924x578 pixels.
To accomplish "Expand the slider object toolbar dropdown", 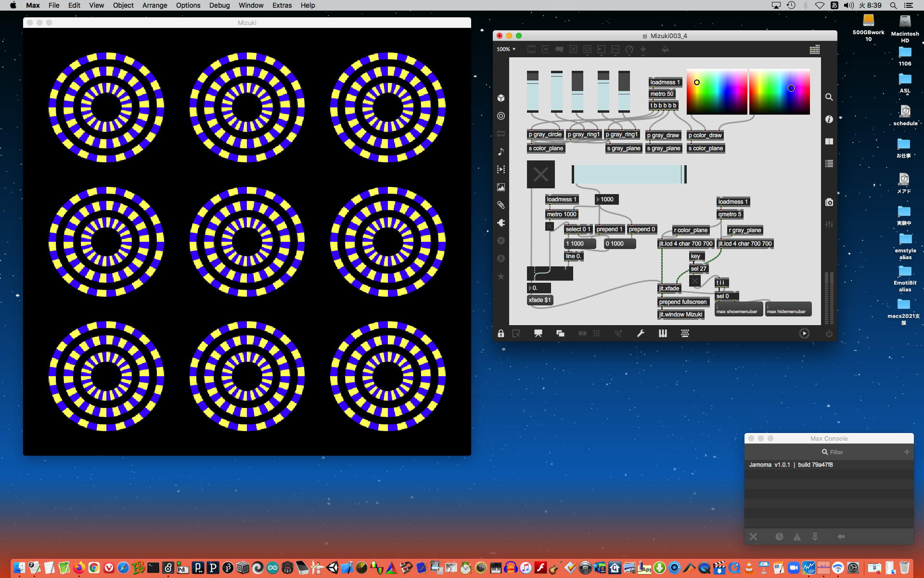I will (615, 49).
